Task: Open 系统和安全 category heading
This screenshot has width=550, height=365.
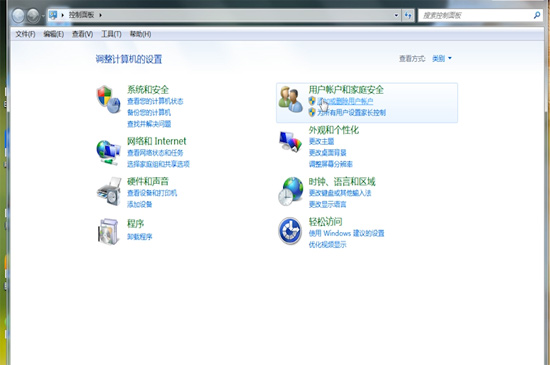Action: point(148,90)
